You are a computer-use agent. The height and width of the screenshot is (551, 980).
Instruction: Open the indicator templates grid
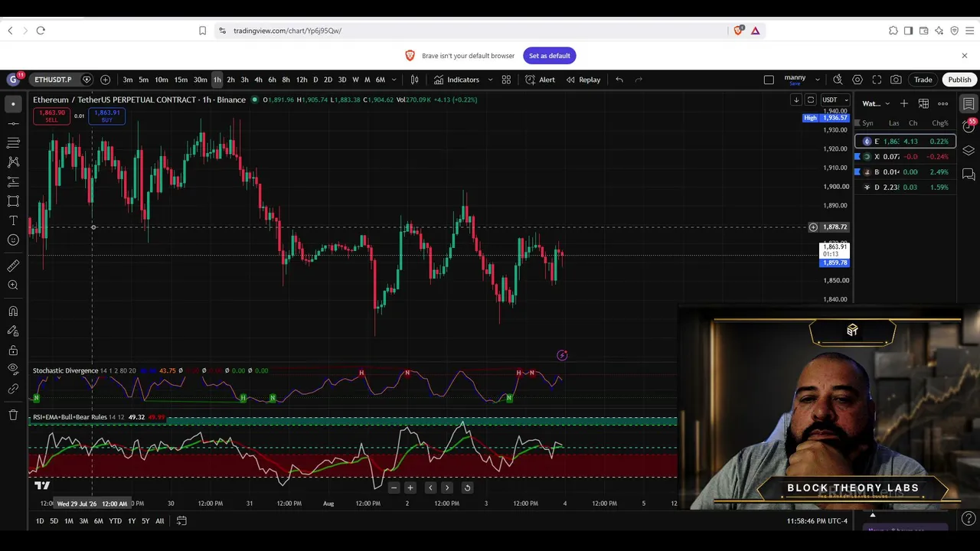pos(506,80)
